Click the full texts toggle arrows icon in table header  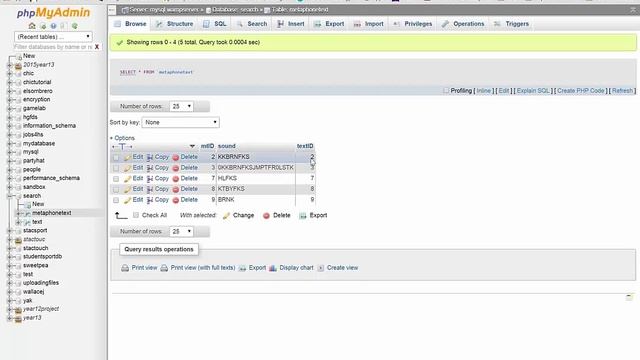pyautogui.click(x=122, y=146)
